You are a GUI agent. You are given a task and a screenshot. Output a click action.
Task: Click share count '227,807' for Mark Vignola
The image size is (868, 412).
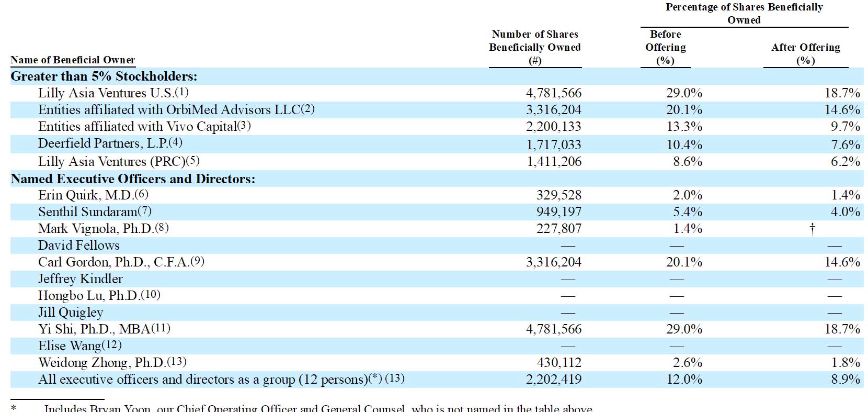coord(559,228)
